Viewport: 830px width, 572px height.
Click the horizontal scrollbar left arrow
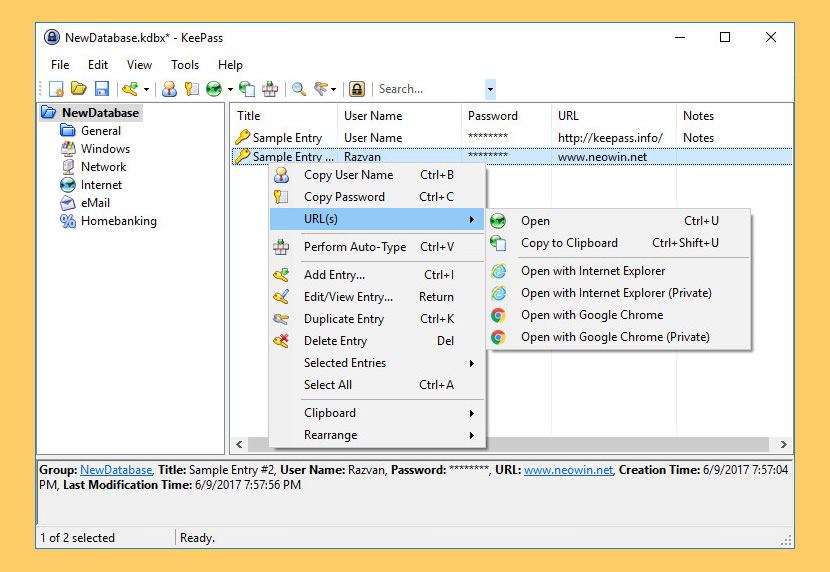pos(239,444)
